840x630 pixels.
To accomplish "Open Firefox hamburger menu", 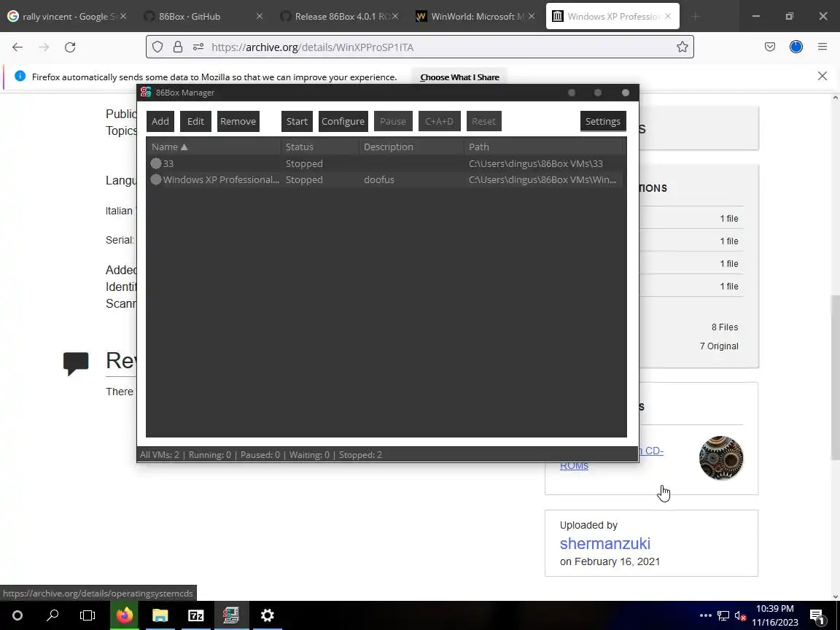I will (x=822, y=47).
